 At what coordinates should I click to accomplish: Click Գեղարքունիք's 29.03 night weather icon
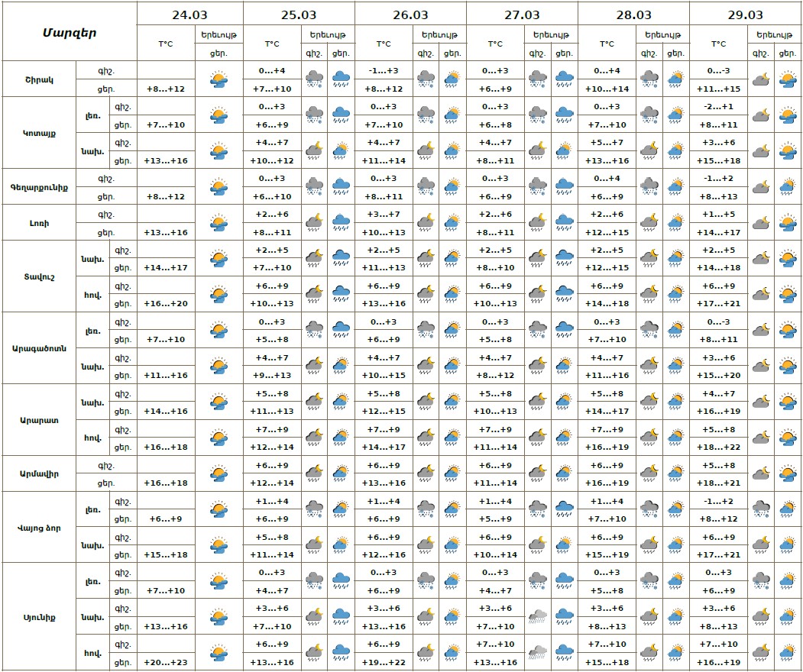click(760, 187)
